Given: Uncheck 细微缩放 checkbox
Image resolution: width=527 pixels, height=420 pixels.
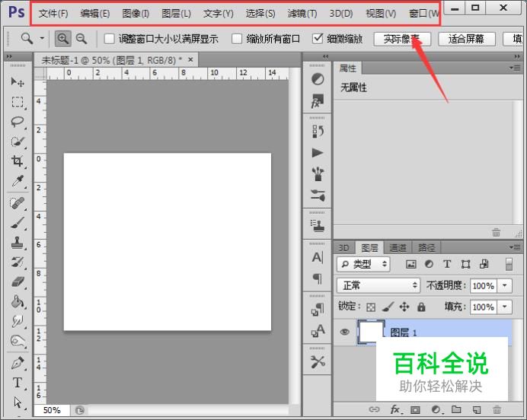Looking at the screenshot, I should pos(318,38).
